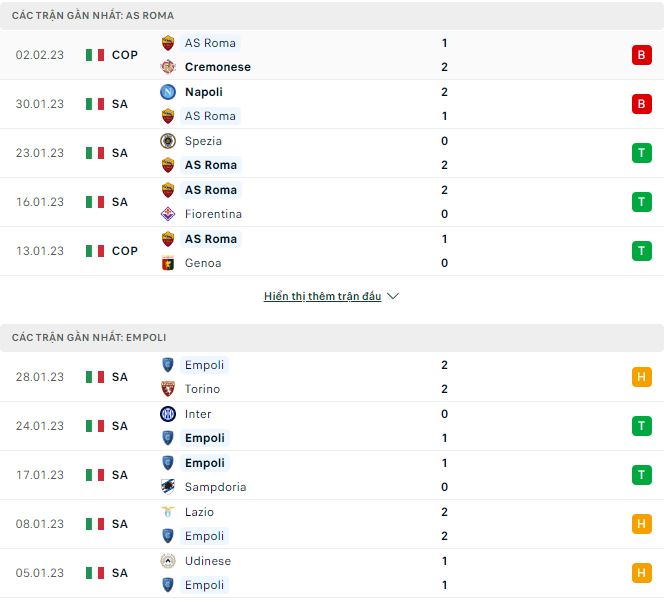
Task: Click green T badge for Spezia match
Action: [641, 153]
